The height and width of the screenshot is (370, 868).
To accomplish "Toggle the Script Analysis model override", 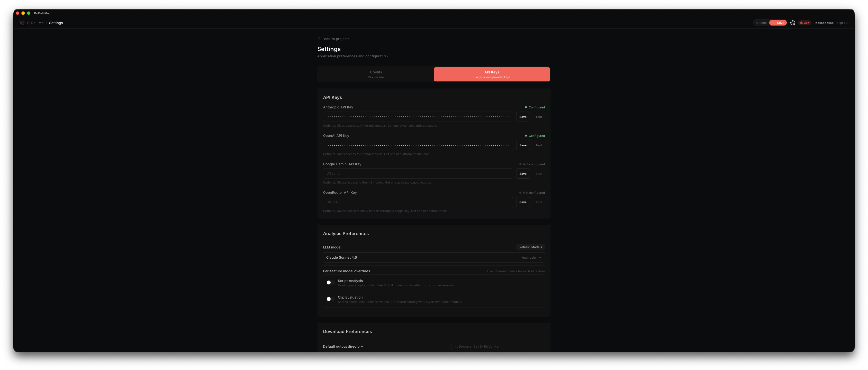I will [x=331, y=282].
